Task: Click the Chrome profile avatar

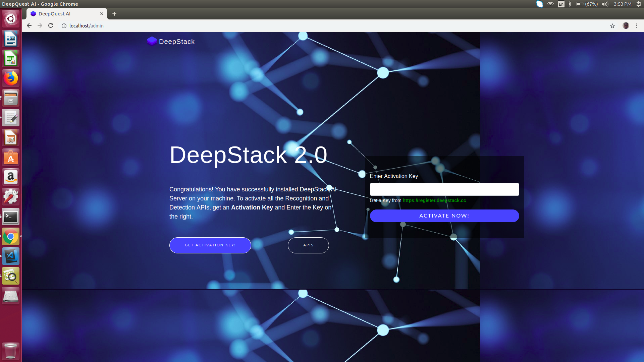Action: pos(627,25)
